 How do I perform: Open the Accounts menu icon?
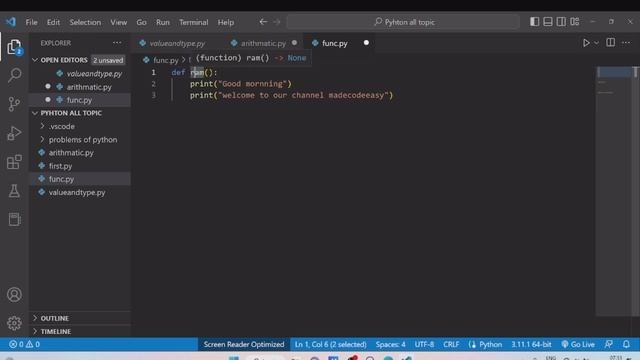click(14, 294)
